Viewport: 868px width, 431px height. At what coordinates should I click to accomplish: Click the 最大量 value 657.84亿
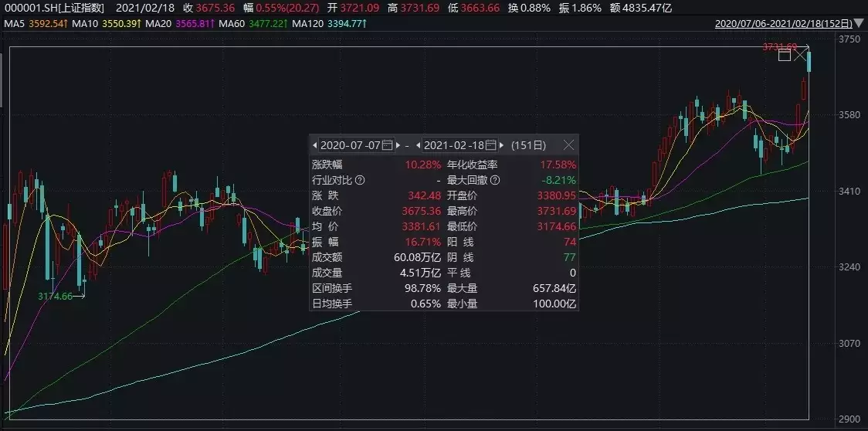tap(554, 289)
